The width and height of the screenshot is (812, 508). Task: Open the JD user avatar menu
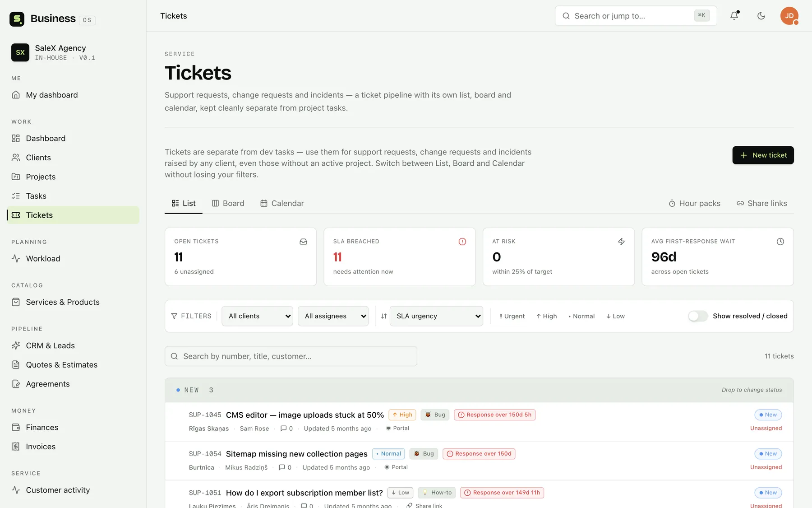789,16
